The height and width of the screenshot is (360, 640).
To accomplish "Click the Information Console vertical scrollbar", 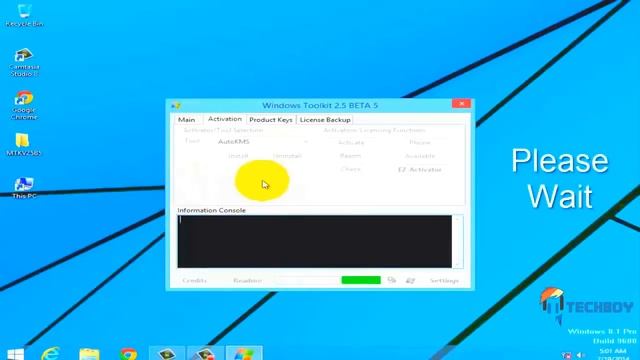I will click(458, 241).
